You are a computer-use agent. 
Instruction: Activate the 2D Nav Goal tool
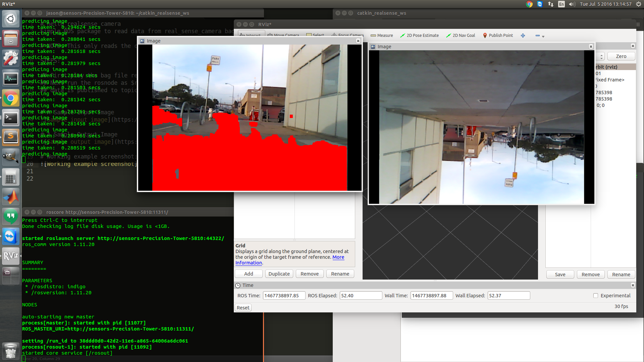(x=461, y=35)
